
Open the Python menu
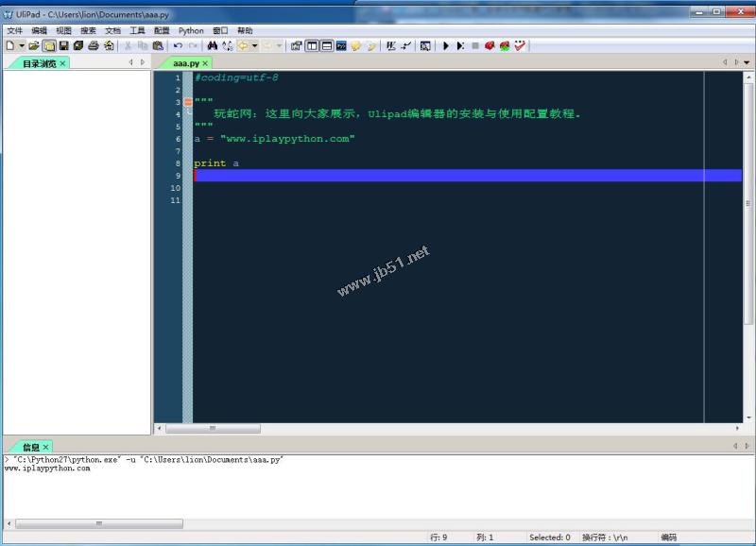(x=191, y=30)
